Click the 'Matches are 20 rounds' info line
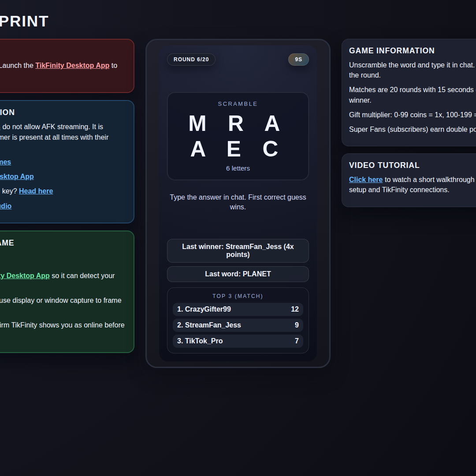Screen dimensions: 476x476 pyautogui.click(x=412, y=95)
